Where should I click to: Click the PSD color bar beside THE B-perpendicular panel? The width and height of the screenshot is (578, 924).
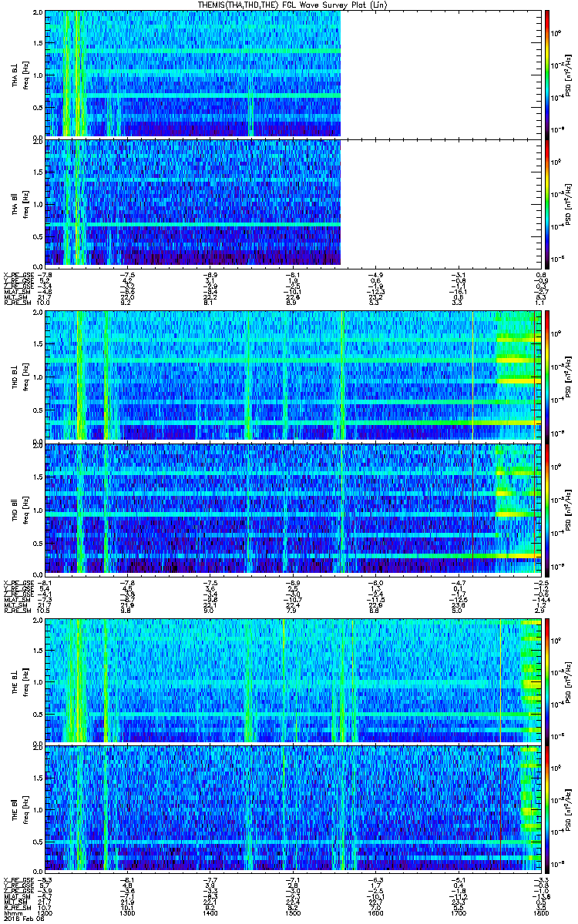click(x=547, y=681)
